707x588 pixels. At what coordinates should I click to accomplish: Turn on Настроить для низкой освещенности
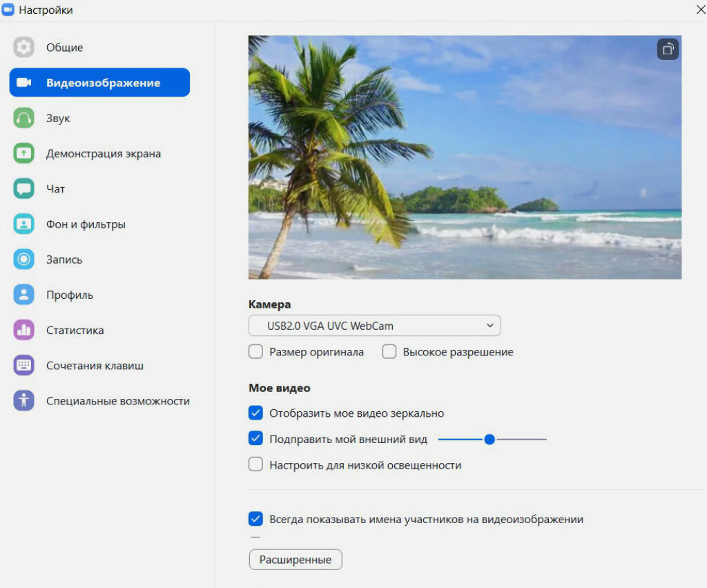pos(256,465)
